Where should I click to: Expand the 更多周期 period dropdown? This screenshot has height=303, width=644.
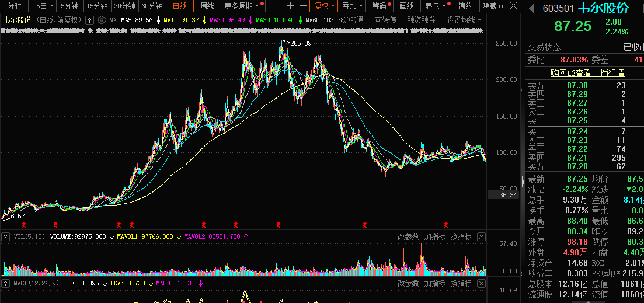click(x=242, y=6)
